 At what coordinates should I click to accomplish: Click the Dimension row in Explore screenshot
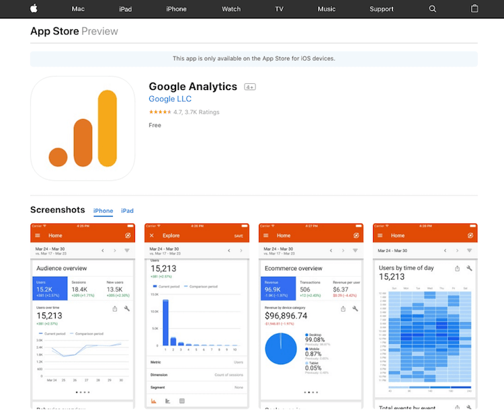pyautogui.click(x=197, y=375)
